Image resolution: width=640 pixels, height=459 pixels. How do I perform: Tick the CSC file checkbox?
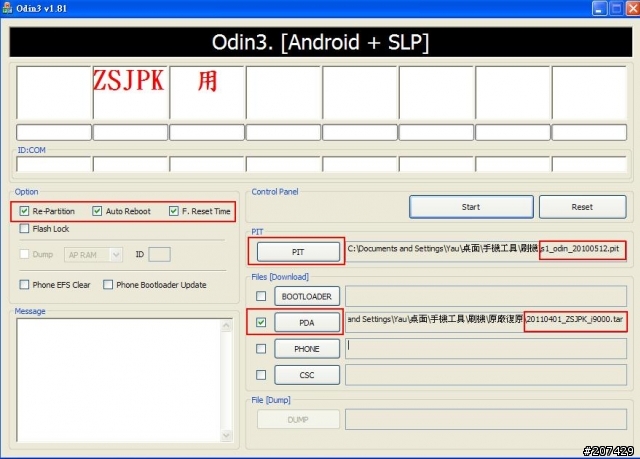(261, 375)
